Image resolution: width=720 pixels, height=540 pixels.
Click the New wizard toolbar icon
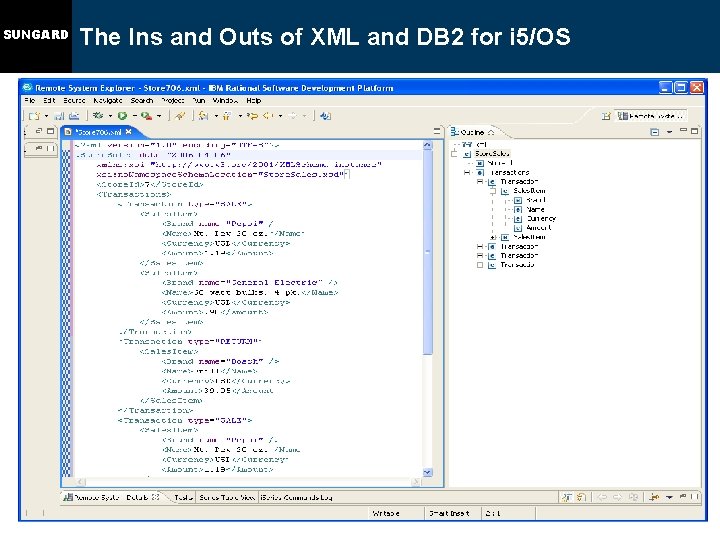[34, 116]
